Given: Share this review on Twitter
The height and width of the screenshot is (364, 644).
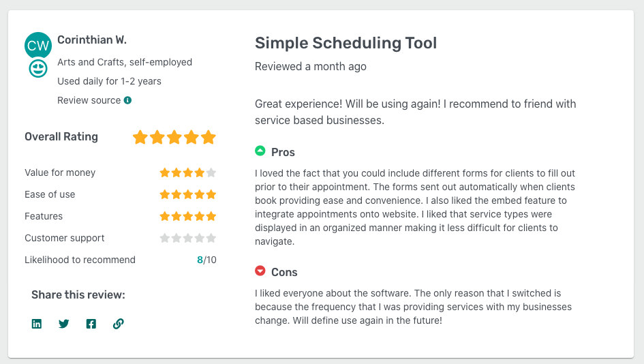Looking at the screenshot, I should [x=64, y=324].
